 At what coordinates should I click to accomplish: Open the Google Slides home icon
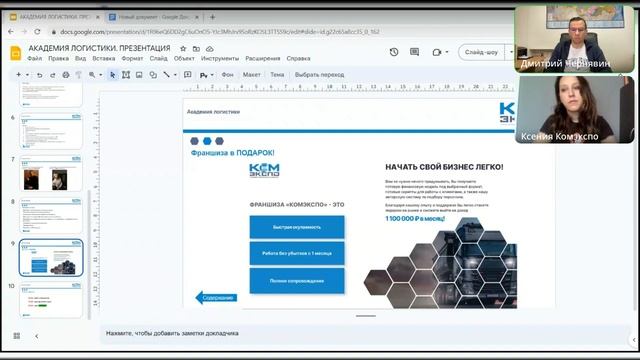tap(16, 53)
